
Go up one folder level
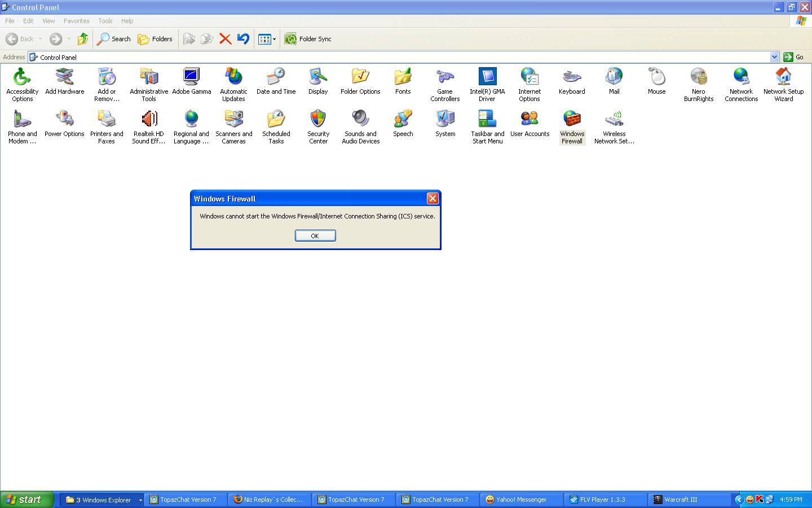tap(83, 39)
